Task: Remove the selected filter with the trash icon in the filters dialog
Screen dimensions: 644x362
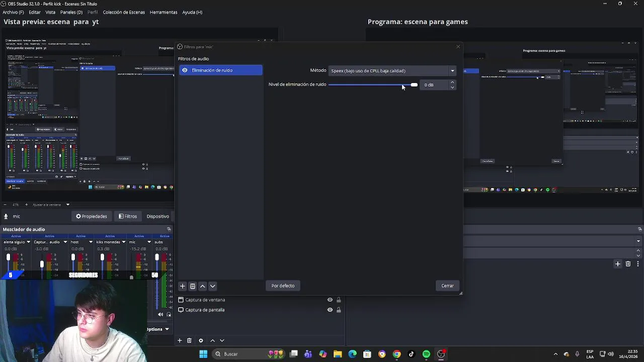Action: (x=193, y=286)
